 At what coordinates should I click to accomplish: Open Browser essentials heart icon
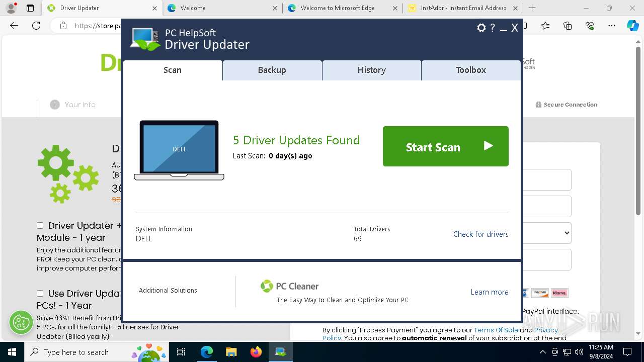pos(590,26)
